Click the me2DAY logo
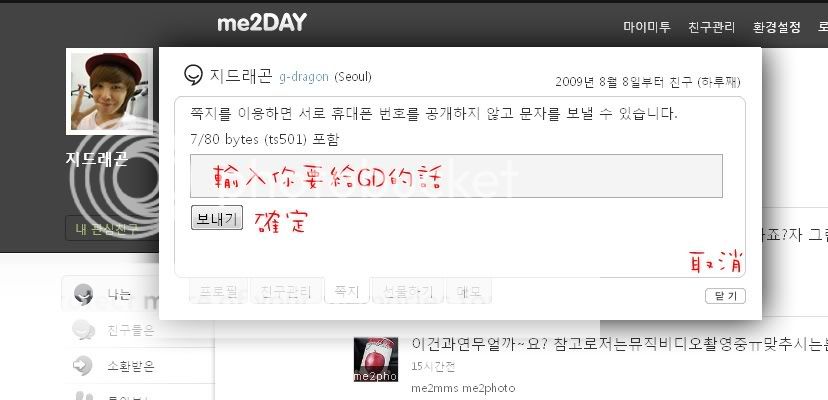Screen dimensions: 828x400 point(262,23)
